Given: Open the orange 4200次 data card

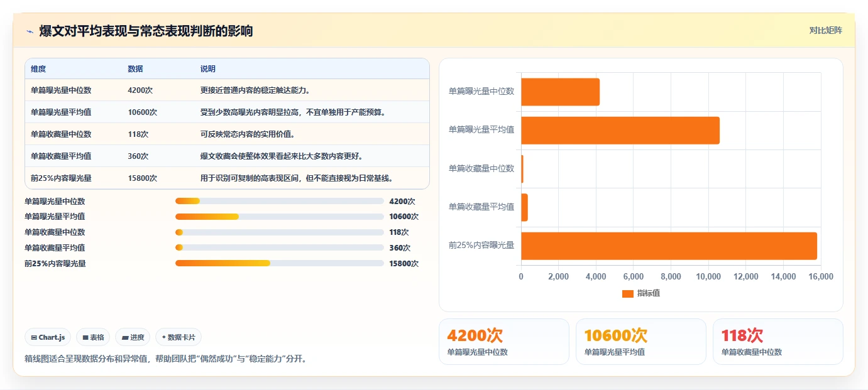Looking at the screenshot, I should click(504, 342).
